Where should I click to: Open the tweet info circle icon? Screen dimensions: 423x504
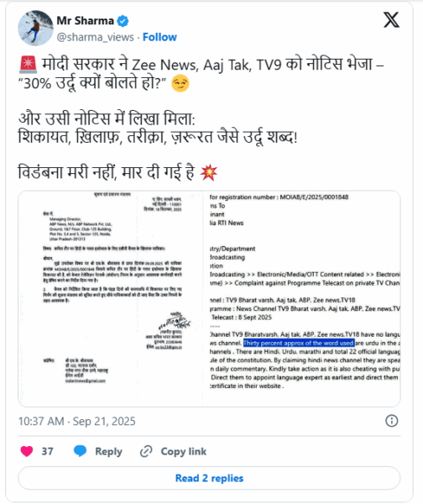click(391, 421)
